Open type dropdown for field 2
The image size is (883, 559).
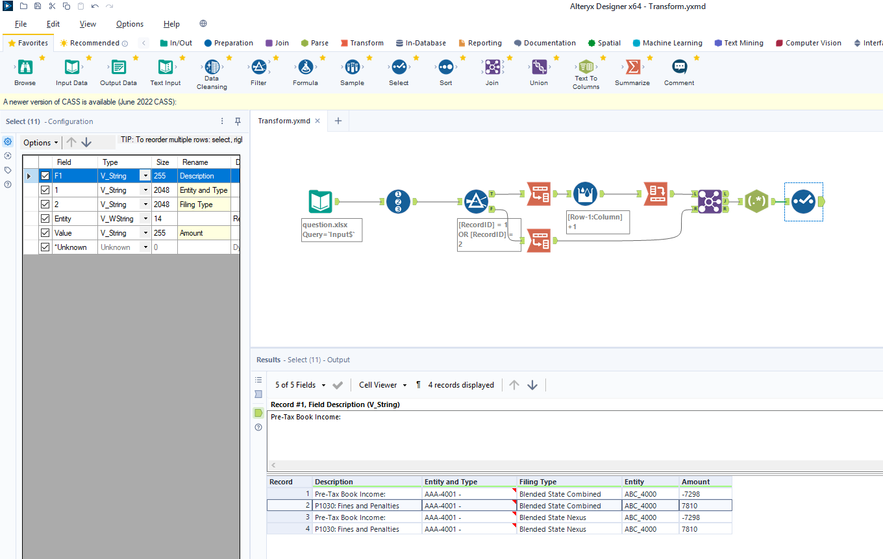[145, 204]
